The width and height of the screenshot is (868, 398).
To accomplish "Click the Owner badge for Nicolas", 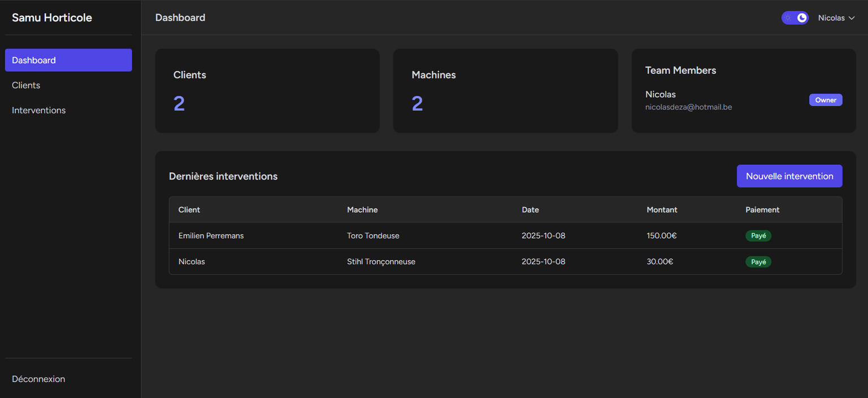I will click(825, 100).
